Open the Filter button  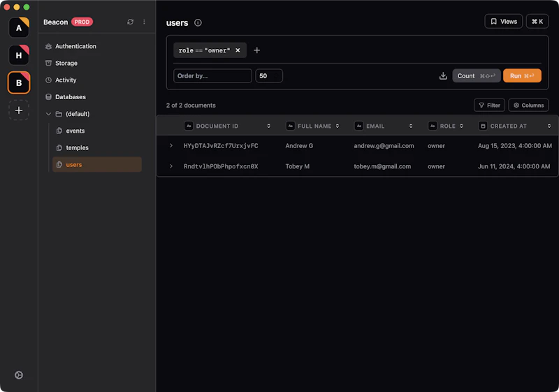click(489, 105)
